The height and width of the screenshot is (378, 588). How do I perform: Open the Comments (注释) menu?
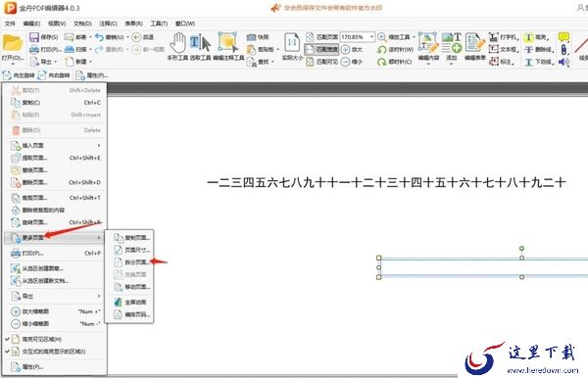pos(108,24)
